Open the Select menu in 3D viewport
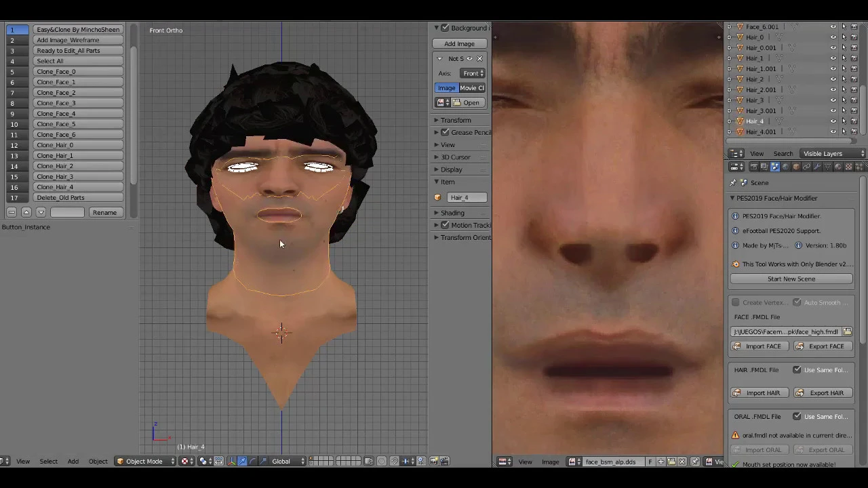The height and width of the screenshot is (488, 868). pos(48,462)
